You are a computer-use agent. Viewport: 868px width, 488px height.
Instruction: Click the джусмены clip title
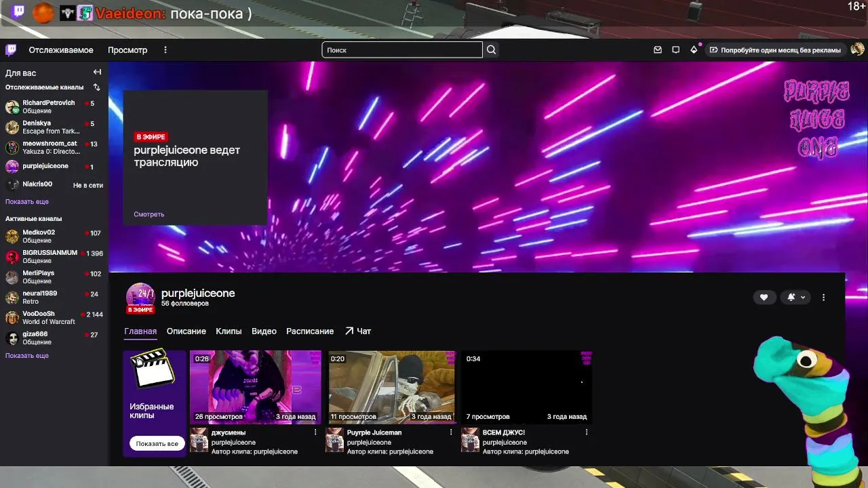point(229,432)
